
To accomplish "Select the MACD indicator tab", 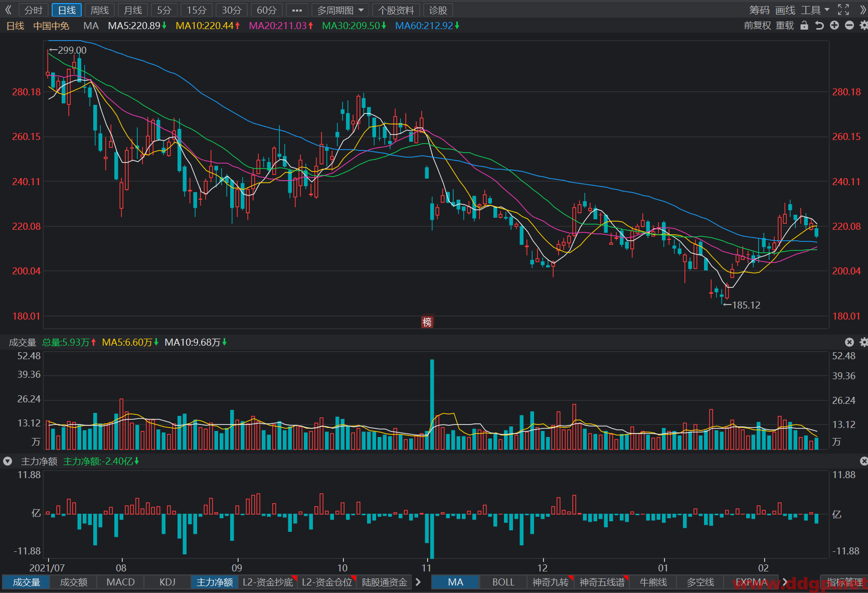I will point(121,582).
